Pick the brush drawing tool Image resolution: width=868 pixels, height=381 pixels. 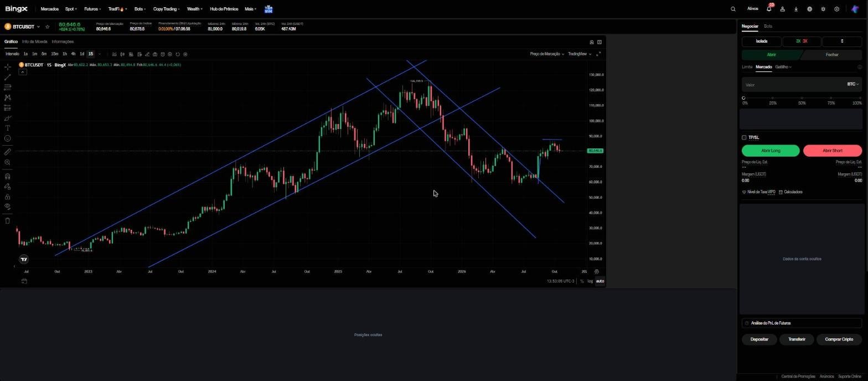(x=7, y=118)
